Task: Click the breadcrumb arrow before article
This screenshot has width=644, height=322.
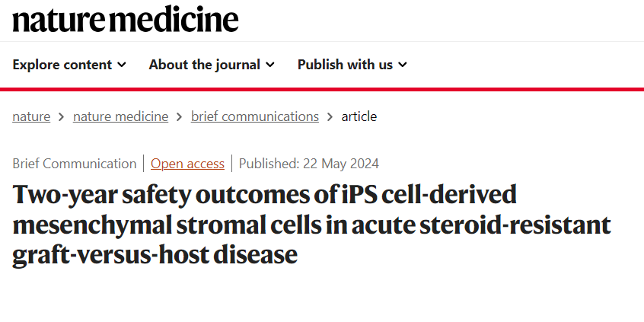Action: click(x=330, y=117)
